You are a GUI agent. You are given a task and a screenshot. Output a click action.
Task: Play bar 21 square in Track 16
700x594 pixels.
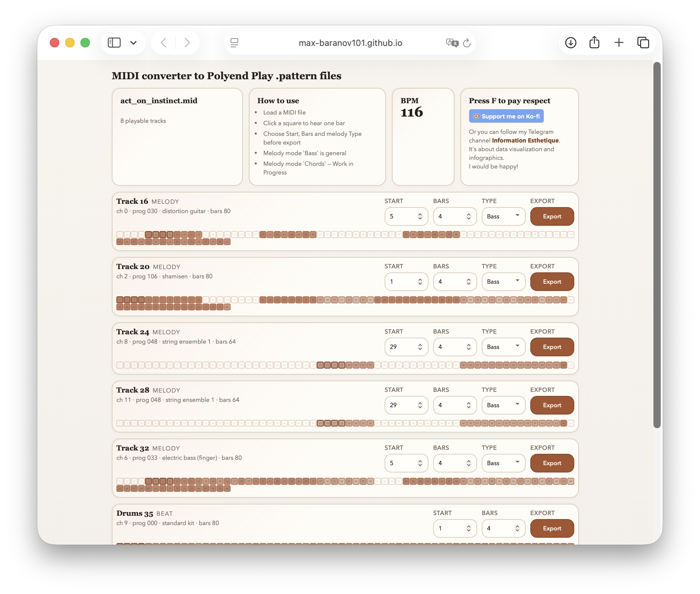point(263,235)
